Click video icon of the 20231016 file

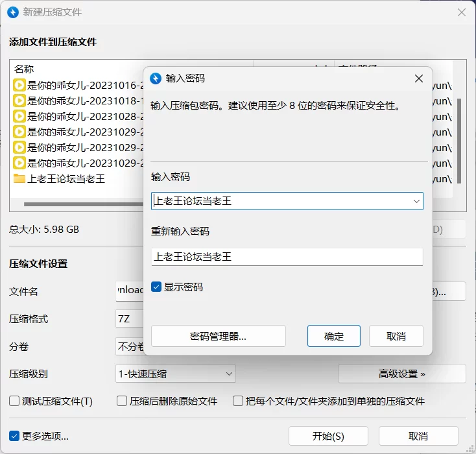19,86
